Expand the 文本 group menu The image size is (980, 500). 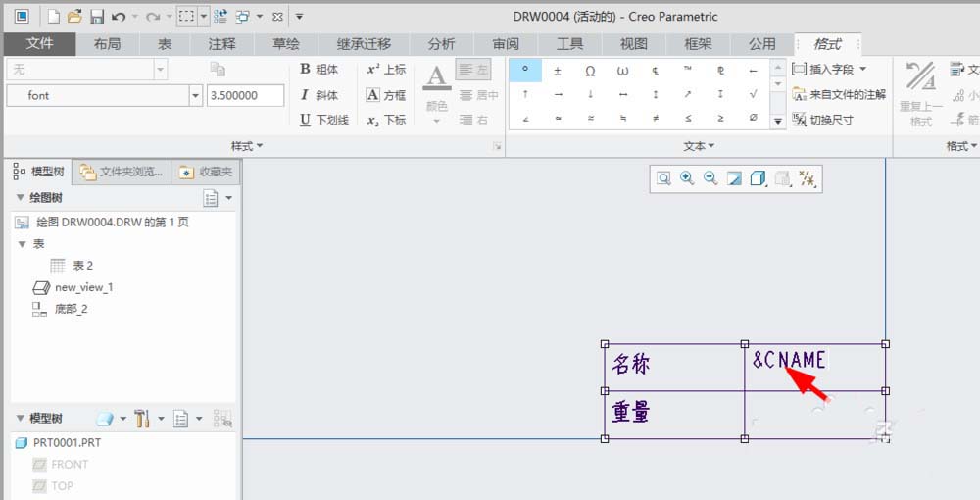(x=699, y=146)
